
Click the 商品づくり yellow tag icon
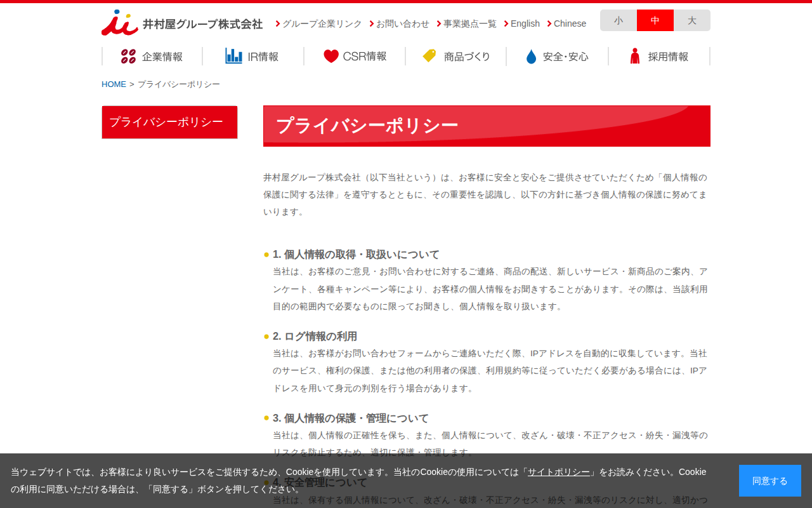[430, 56]
